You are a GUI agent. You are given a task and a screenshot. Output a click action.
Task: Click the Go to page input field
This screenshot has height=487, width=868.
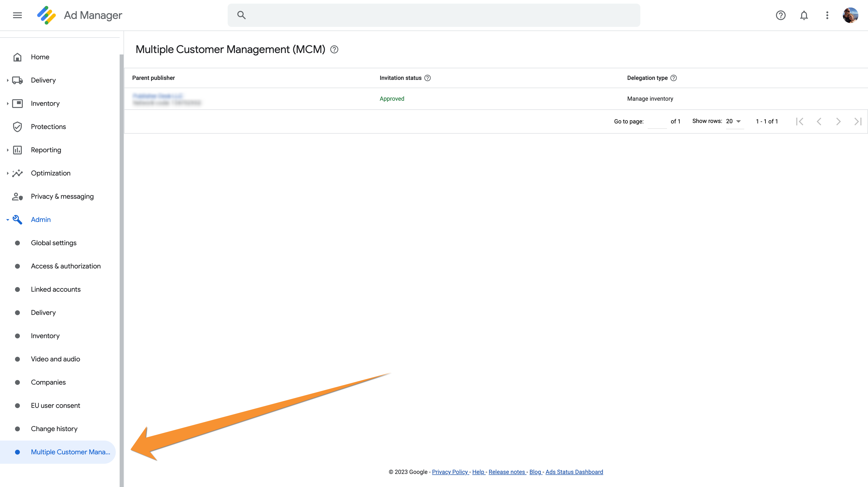[657, 122]
